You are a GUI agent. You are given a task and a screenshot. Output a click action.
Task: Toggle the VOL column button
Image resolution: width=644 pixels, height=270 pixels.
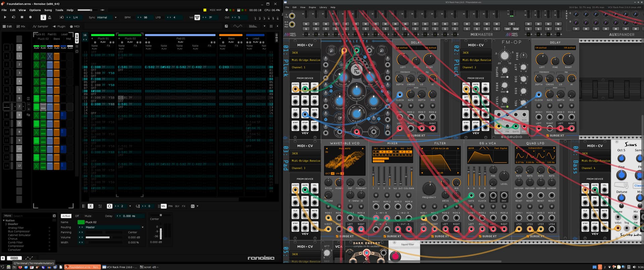pyautogui.click(x=163, y=206)
